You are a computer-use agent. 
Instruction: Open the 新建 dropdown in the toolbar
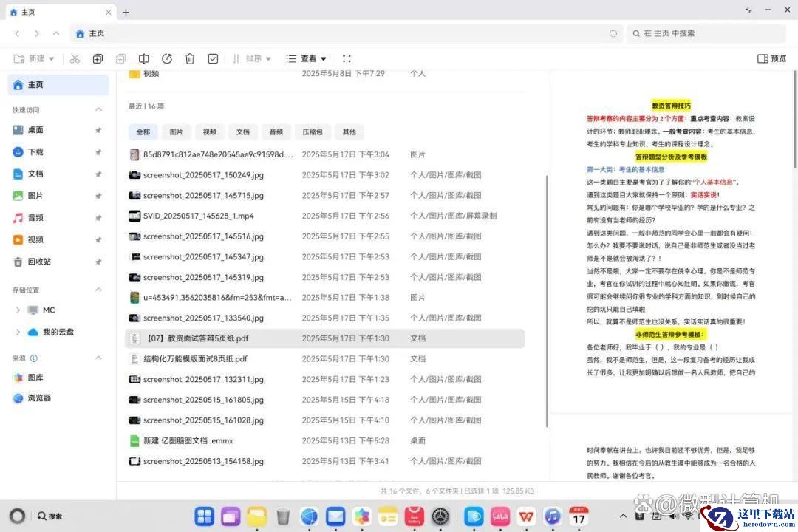point(34,59)
